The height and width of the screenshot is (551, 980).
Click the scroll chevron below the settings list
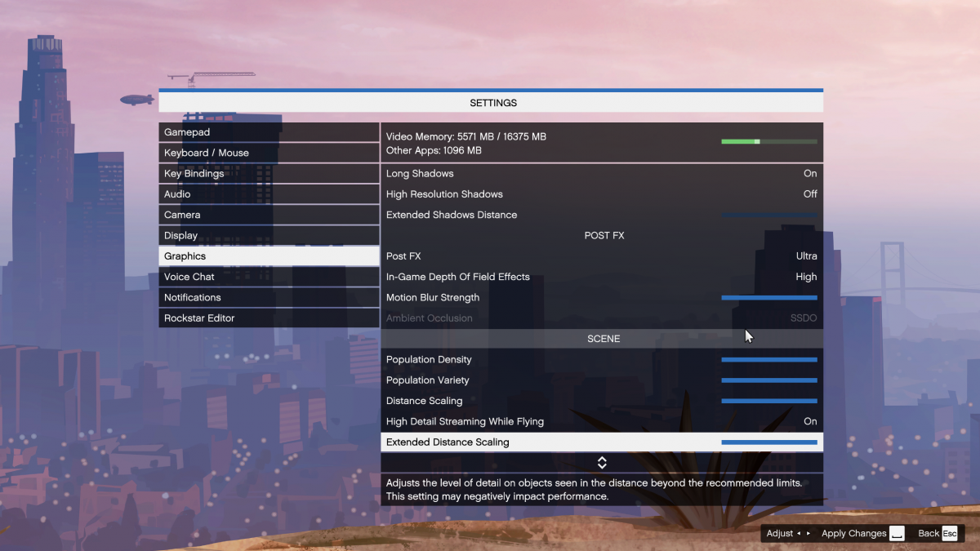(602, 462)
